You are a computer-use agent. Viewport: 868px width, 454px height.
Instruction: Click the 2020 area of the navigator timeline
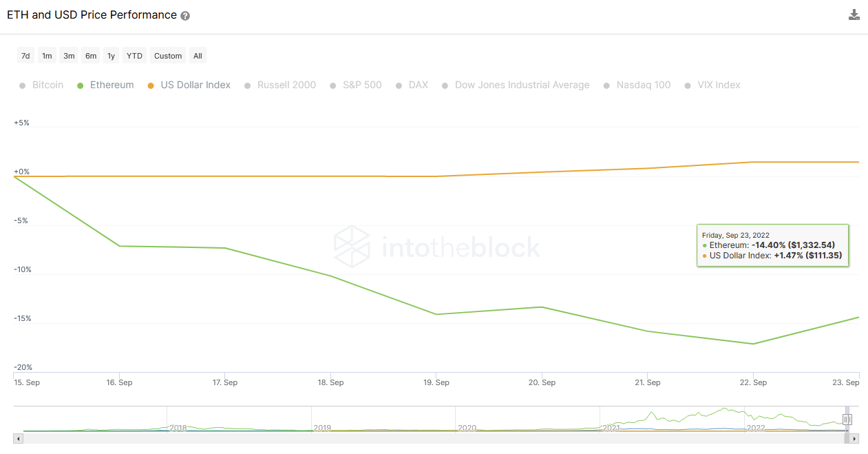tap(467, 428)
